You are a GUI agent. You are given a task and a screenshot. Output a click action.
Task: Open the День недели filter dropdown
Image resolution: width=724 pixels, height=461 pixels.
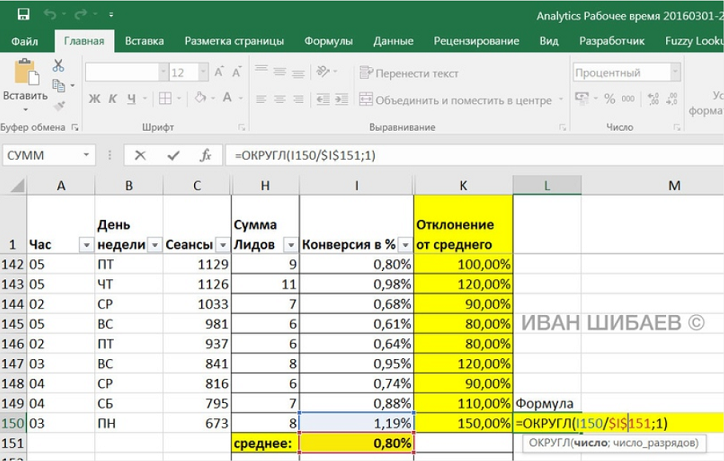pos(155,245)
